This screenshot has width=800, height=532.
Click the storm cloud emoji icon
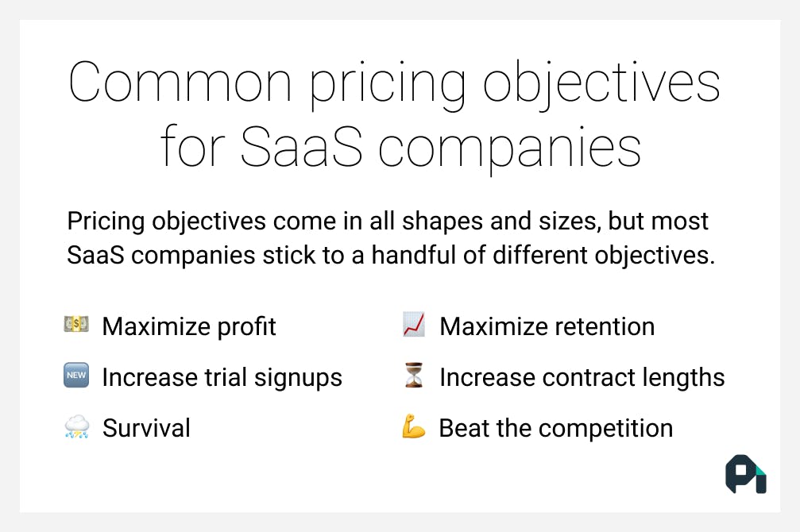(x=76, y=428)
